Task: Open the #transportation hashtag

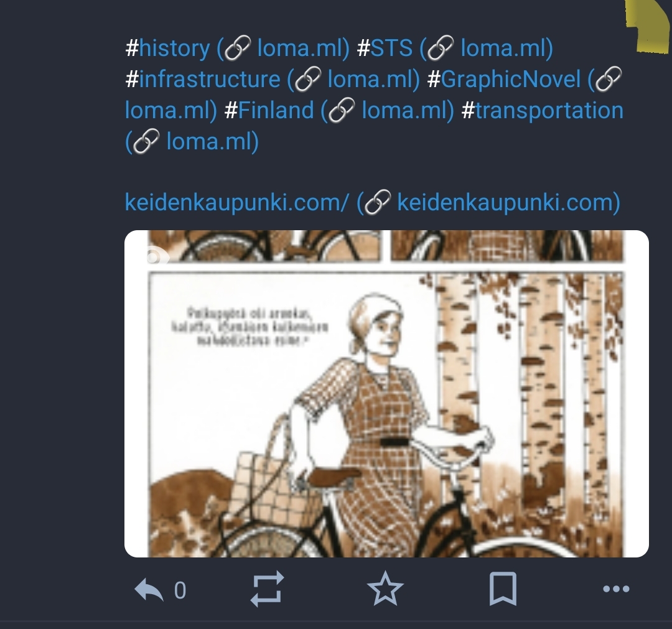Action: click(x=542, y=111)
